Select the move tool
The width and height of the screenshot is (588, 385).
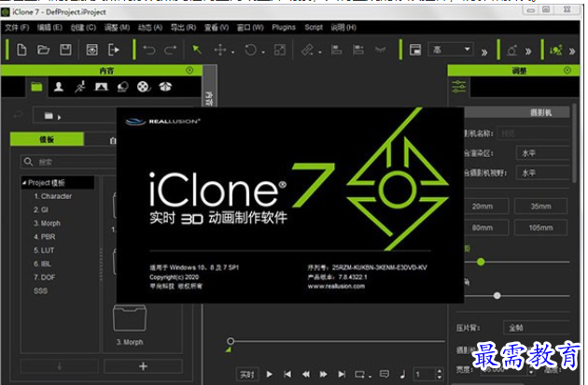220,50
